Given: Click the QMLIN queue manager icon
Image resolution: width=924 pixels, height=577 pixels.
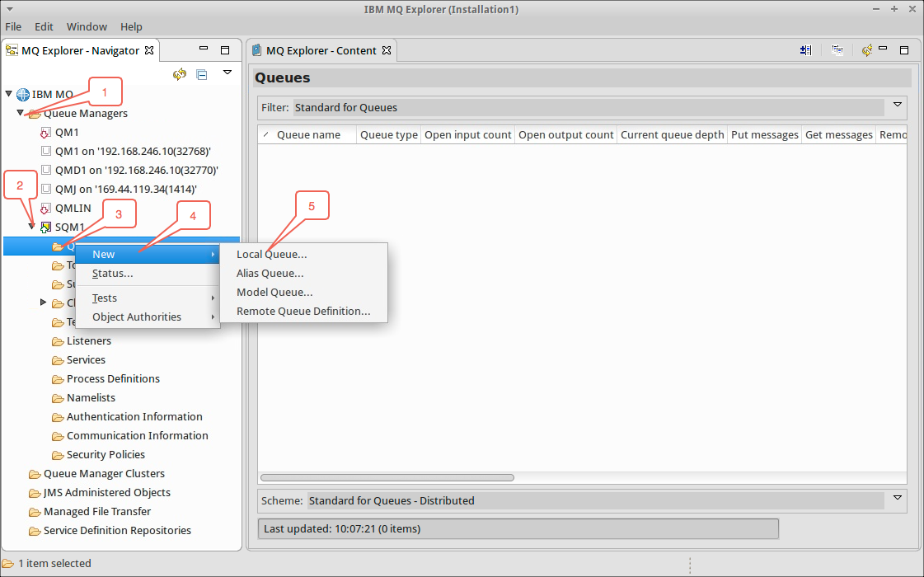Looking at the screenshot, I should click(x=45, y=208).
